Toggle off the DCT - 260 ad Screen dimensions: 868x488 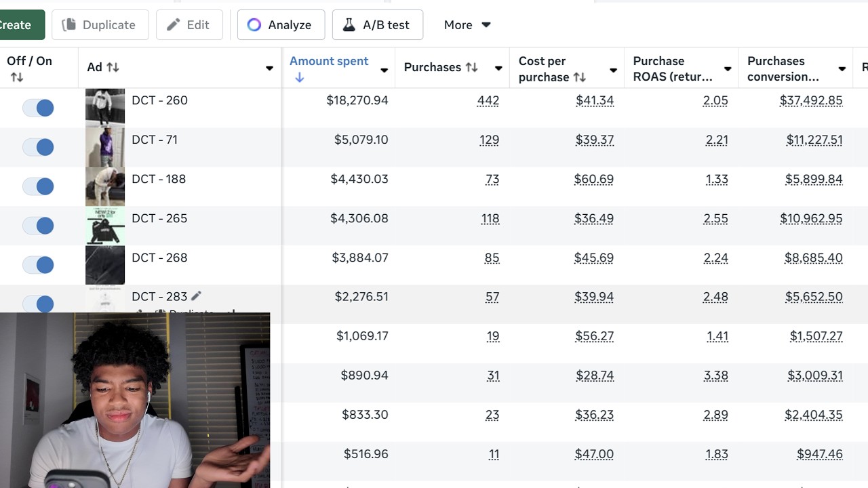[38, 108]
